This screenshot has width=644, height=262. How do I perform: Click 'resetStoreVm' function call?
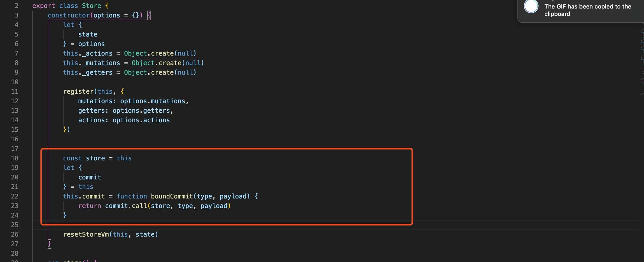(x=86, y=234)
